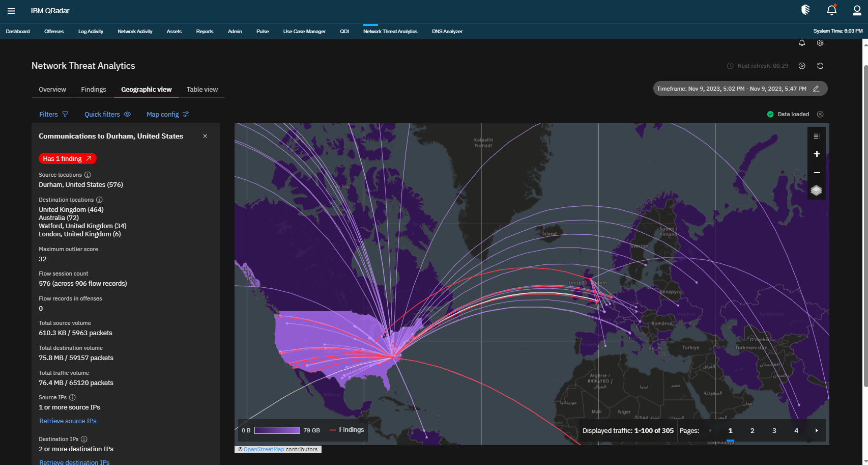Click Australia (72) destination entry
The height and width of the screenshot is (465, 868).
59,218
